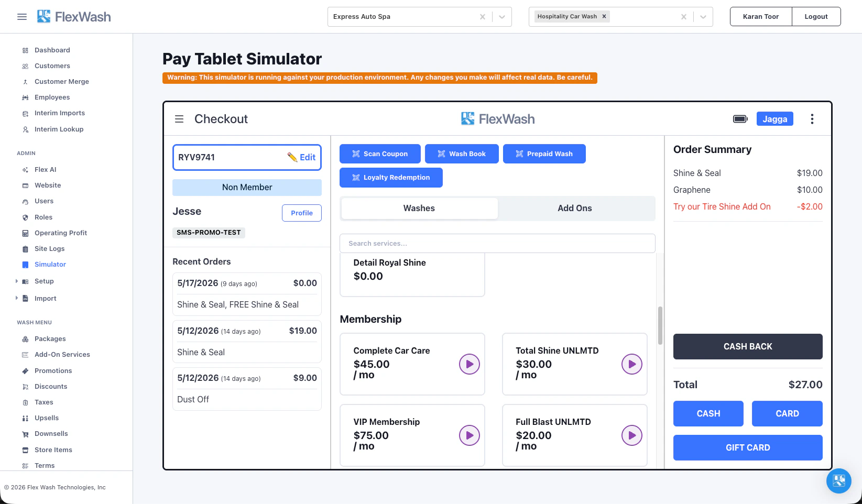Click the FlexWash logo in the header

tap(74, 17)
